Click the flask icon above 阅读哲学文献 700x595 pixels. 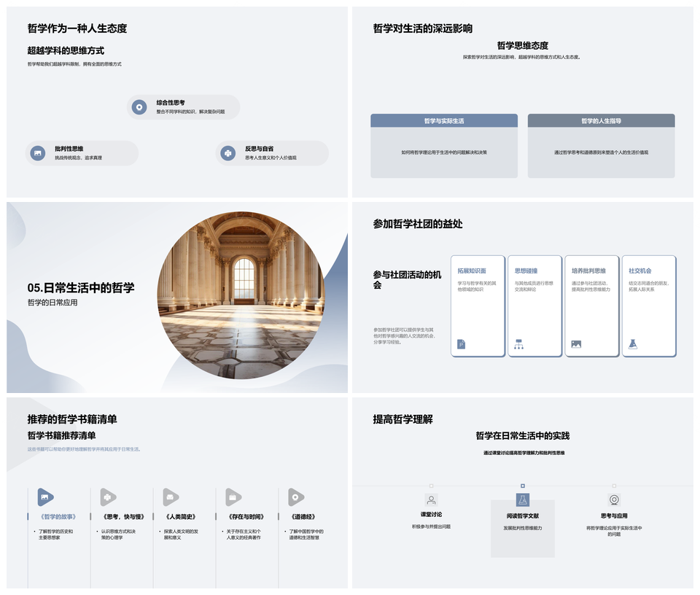pos(522,500)
